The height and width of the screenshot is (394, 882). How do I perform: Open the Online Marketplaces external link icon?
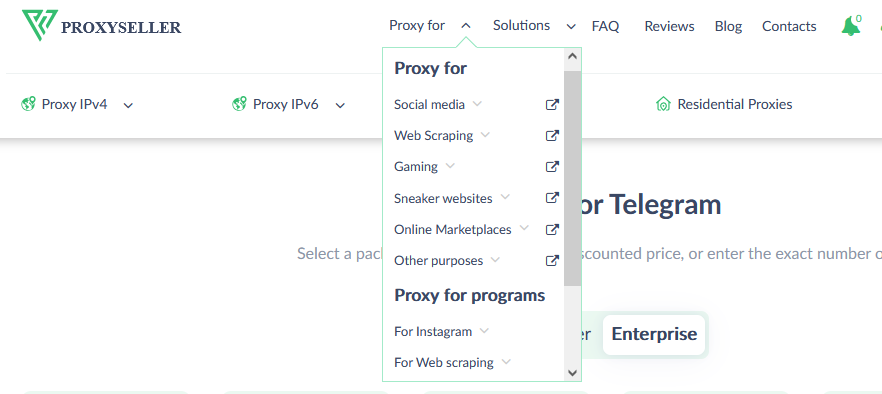coord(552,229)
